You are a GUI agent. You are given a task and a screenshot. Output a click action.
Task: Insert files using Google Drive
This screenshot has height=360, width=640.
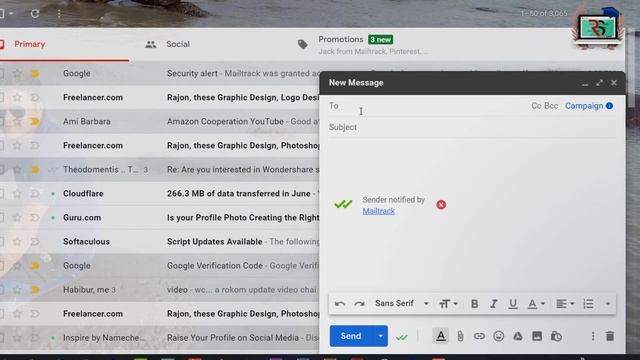[518, 336]
